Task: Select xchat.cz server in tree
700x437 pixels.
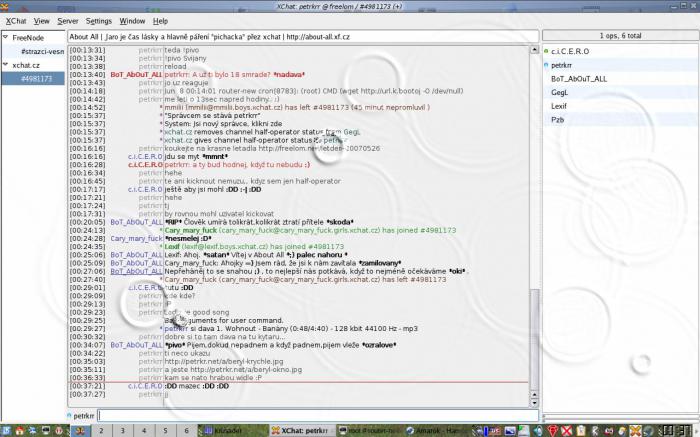Action: [26, 65]
